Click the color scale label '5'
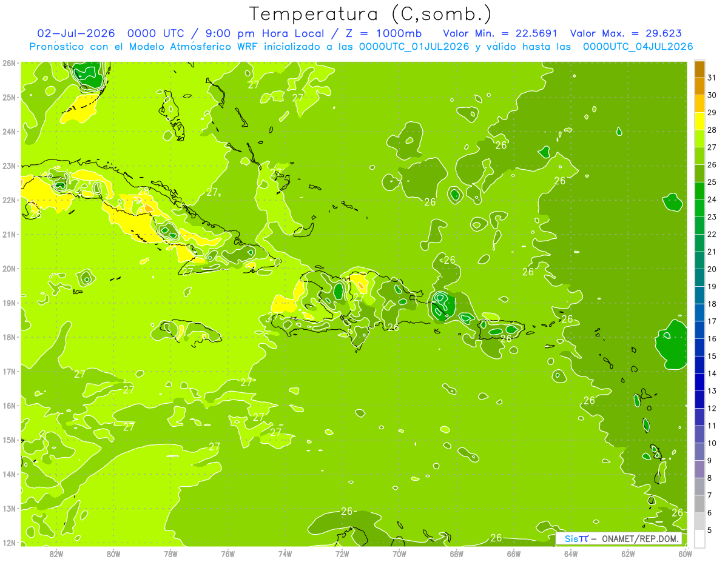Viewport: 728px width, 562px height. 710,530
